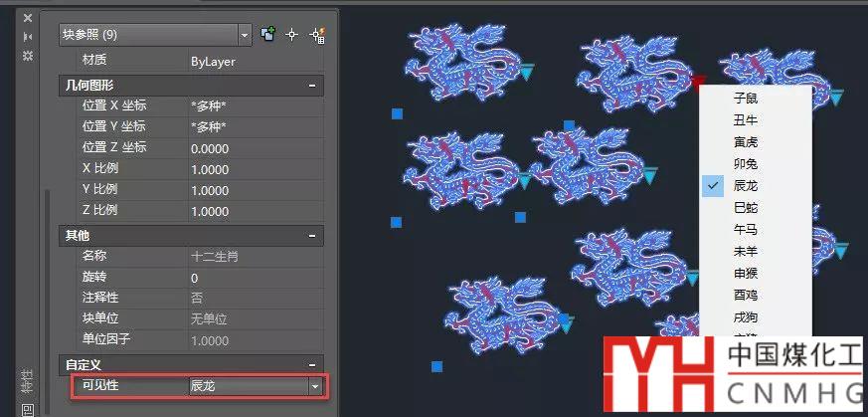Click the 可见性 row label
This screenshot has height=417, width=868.
pyautogui.click(x=100, y=385)
